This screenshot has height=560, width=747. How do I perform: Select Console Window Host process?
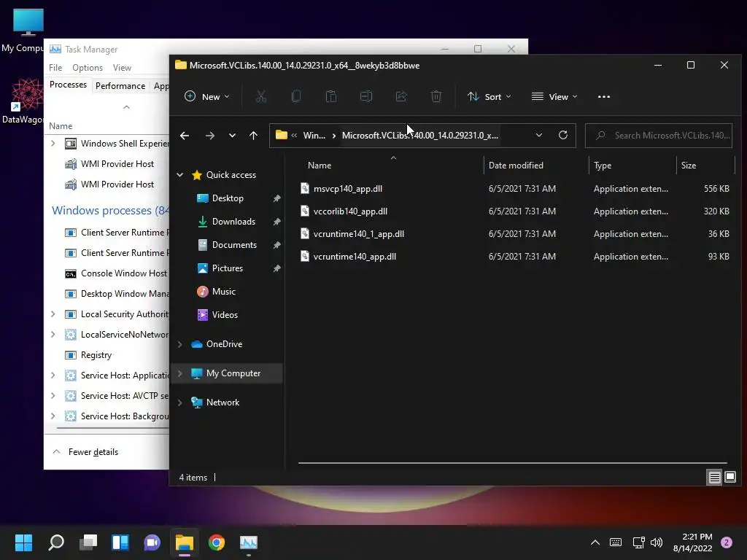116,273
